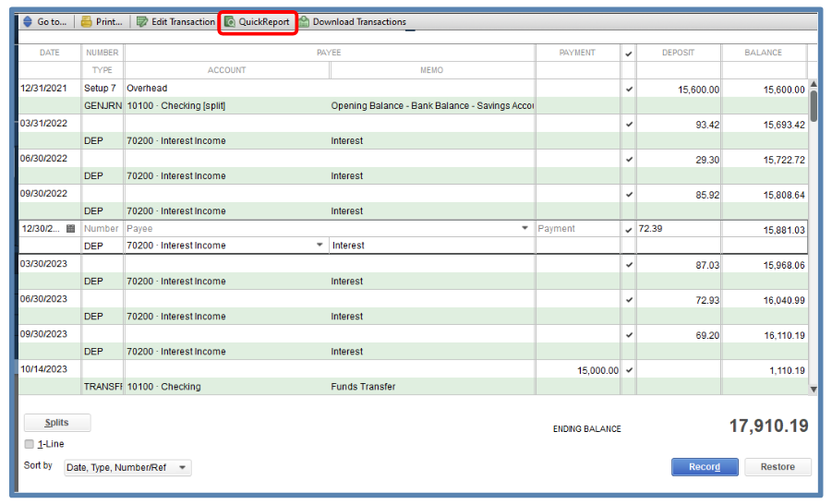The image size is (832, 504).
Task: Select the 10/14/2023 date cell
Action: [43, 368]
